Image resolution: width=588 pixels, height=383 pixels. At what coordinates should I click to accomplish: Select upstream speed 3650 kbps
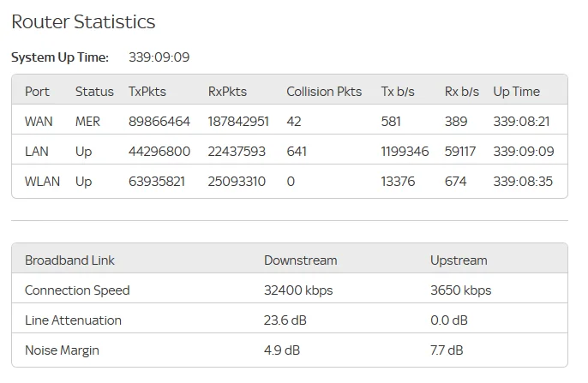[460, 290]
